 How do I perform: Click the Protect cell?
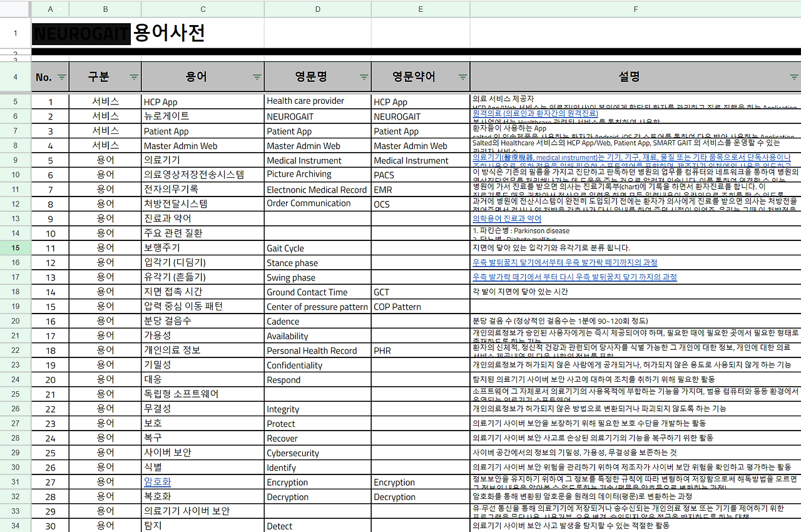(x=318, y=423)
